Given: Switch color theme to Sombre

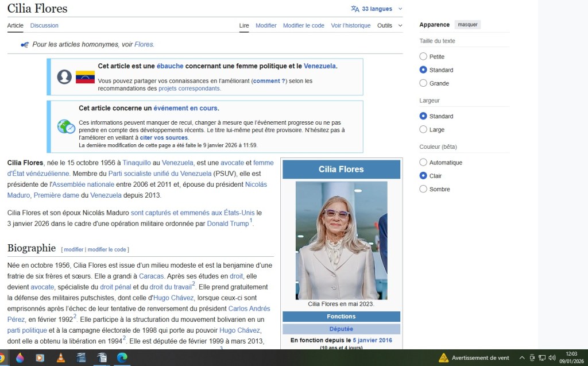Looking at the screenshot, I should [423, 189].
